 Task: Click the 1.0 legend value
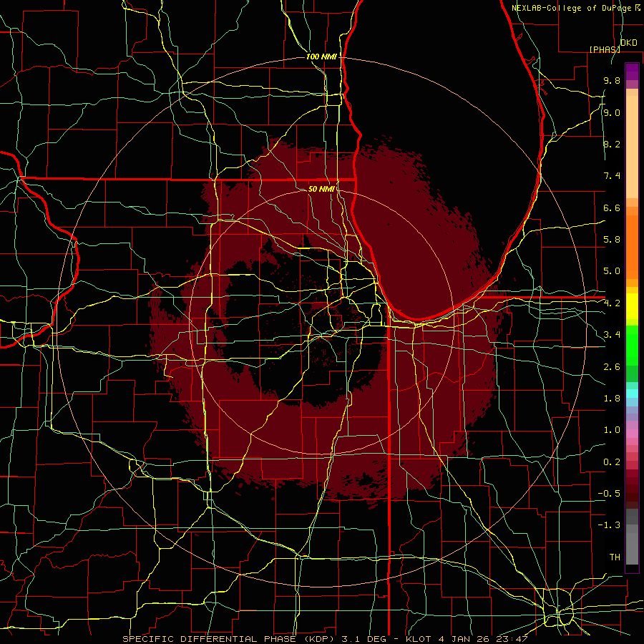pyautogui.click(x=612, y=429)
